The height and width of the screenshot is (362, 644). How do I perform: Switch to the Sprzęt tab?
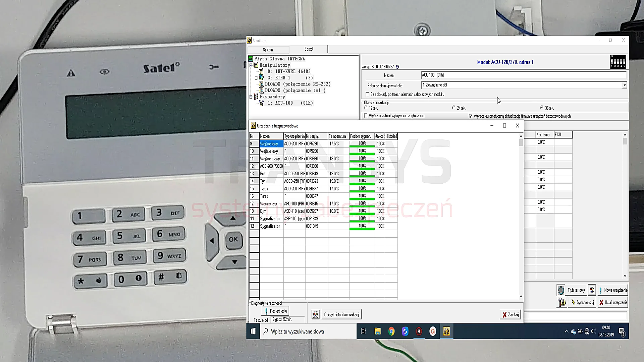point(309,49)
